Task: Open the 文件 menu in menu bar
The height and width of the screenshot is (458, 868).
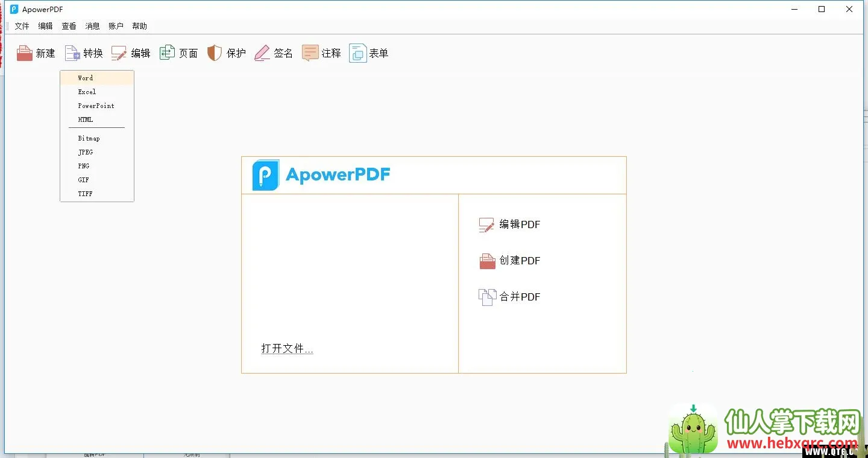Action: pyautogui.click(x=22, y=26)
